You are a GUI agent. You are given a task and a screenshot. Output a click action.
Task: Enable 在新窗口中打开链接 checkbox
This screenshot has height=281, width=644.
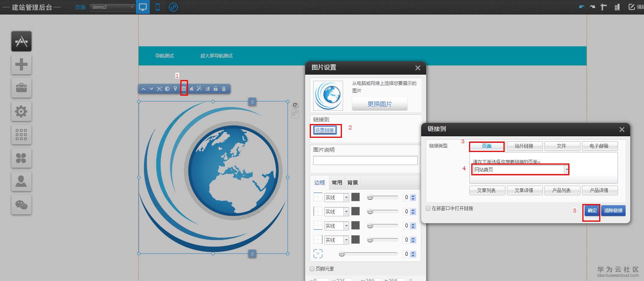click(x=428, y=208)
